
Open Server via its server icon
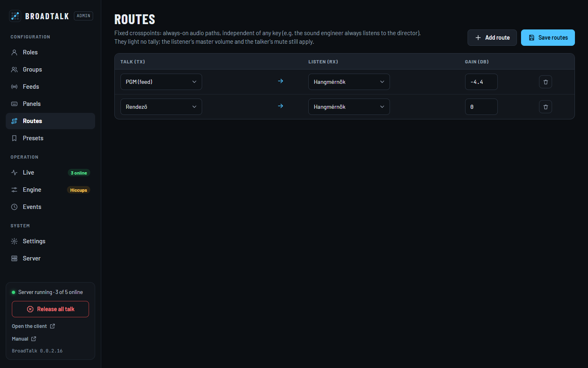[x=14, y=258]
